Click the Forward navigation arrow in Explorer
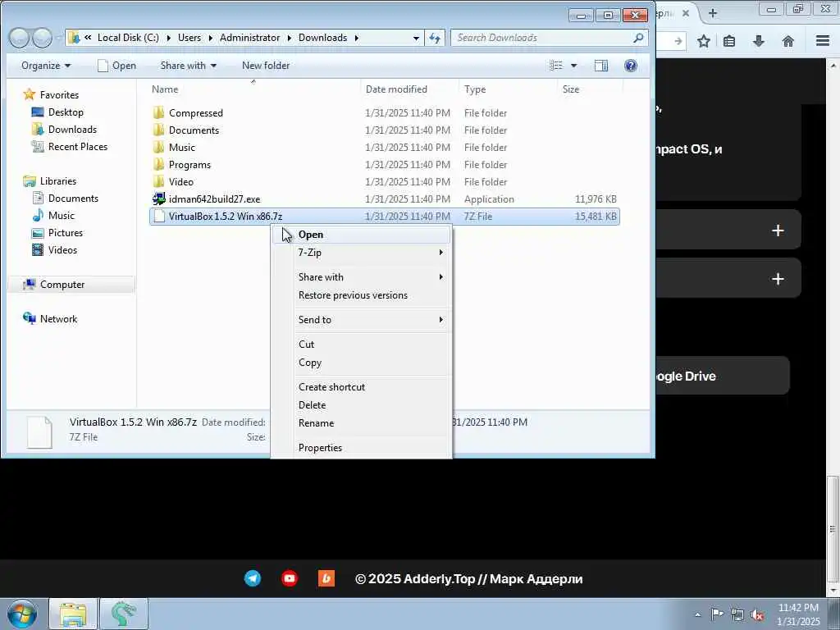 [x=42, y=38]
